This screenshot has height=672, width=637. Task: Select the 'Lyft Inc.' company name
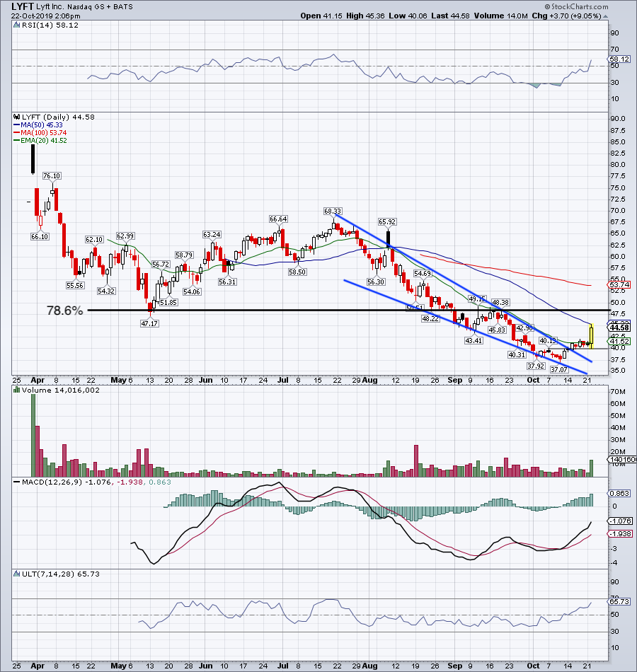tap(50, 7)
